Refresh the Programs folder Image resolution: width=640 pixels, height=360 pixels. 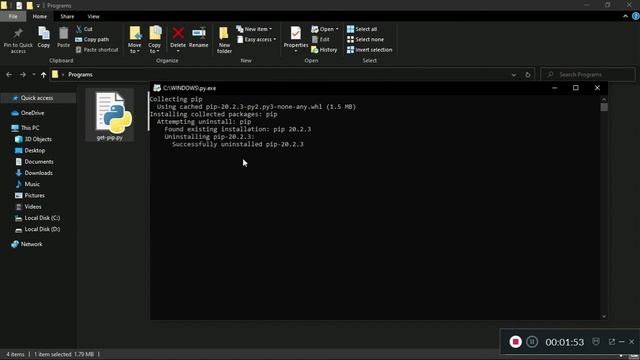click(528, 75)
